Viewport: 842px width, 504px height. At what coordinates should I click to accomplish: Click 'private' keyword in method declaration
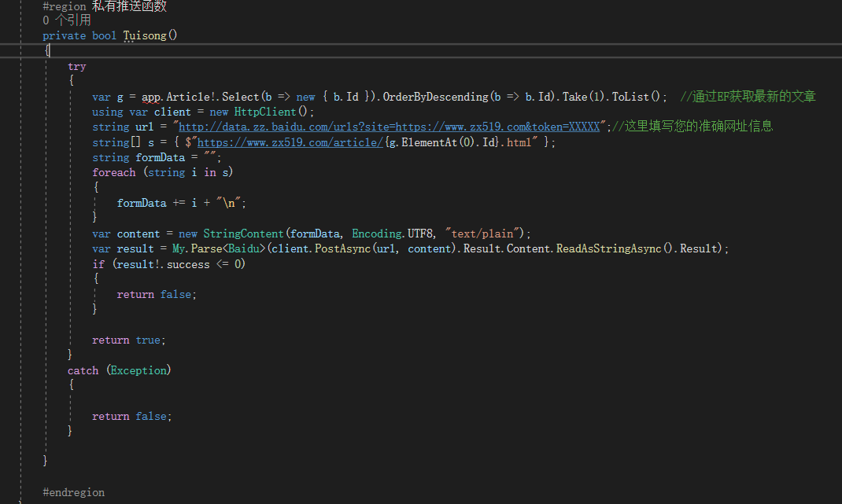64,36
